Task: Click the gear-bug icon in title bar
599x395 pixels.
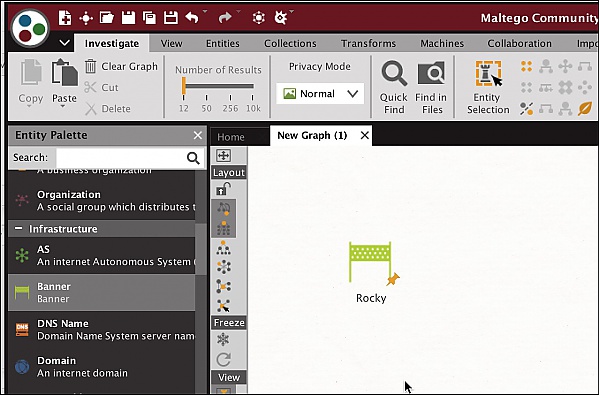Action: click(x=281, y=18)
